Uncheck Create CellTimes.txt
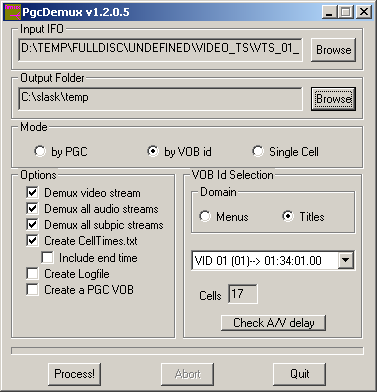 pos(32,241)
